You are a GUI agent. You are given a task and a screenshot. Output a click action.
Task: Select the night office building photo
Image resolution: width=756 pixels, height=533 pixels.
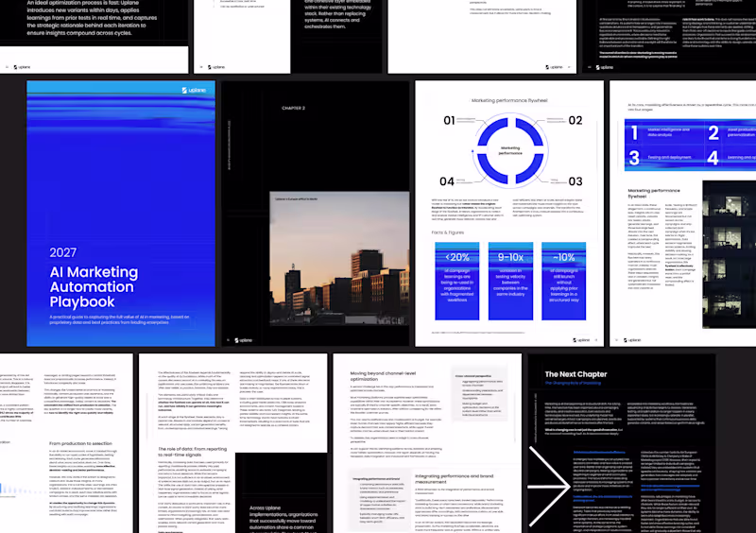coord(729,254)
